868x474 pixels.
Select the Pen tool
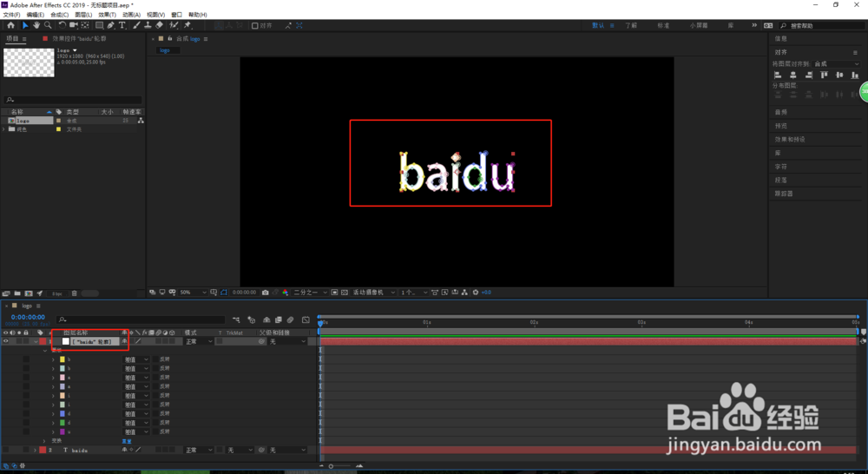(x=111, y=25)
